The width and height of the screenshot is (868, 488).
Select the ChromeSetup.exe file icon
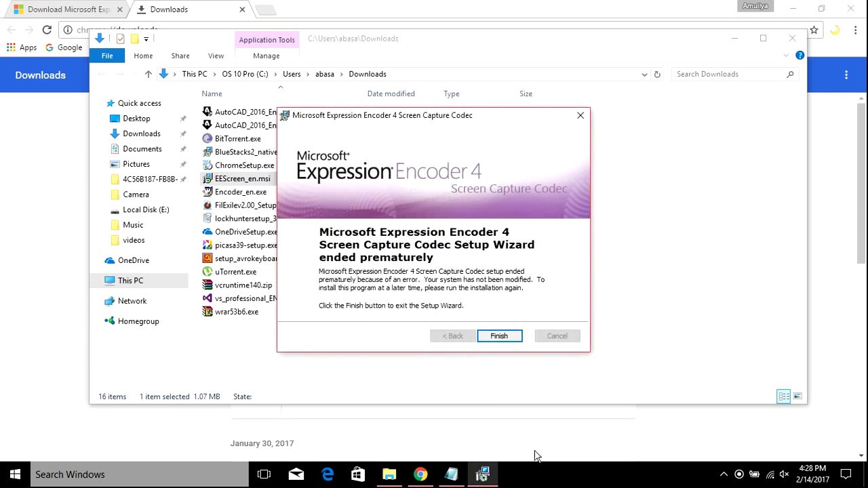pyautogui.click(x=208, y=165)
